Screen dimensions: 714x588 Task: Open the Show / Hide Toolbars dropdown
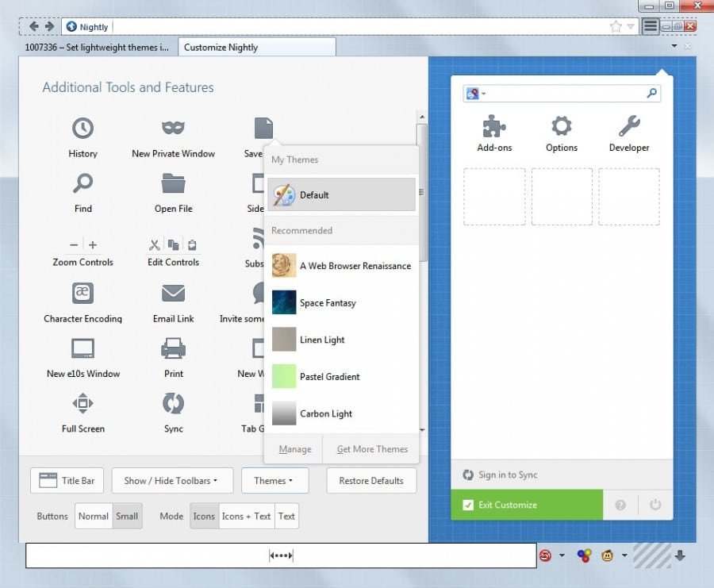point(172,480)
